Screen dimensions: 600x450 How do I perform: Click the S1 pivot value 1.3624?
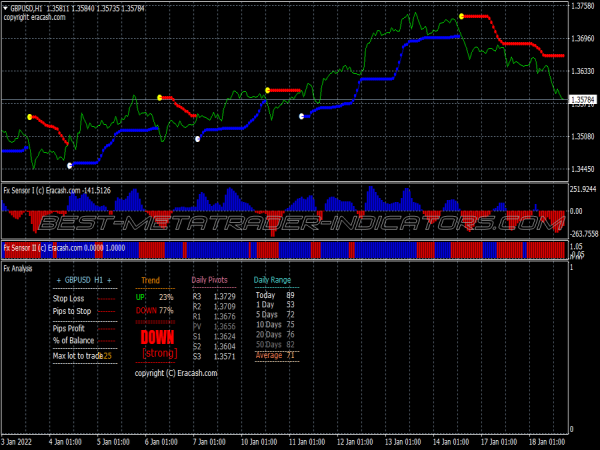[x=225, y=336]
